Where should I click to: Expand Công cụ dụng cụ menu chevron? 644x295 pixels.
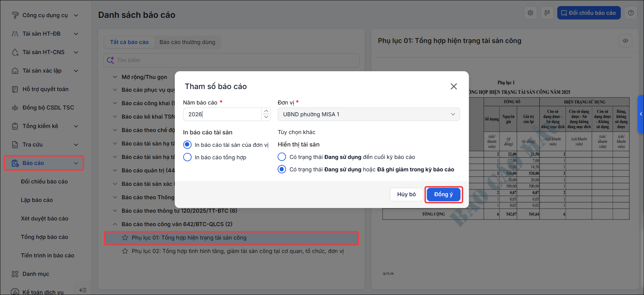[x=76, y=15]
